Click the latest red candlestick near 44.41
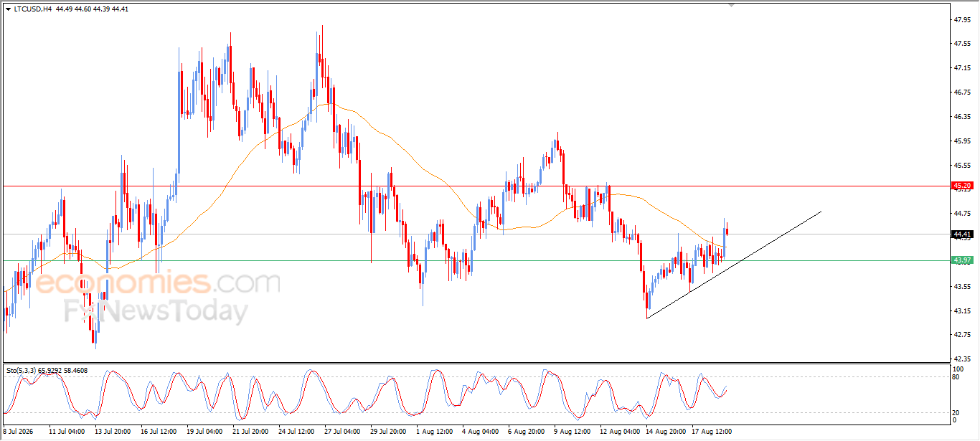Screen dimensions: 980x441 [x=727, y=230]
